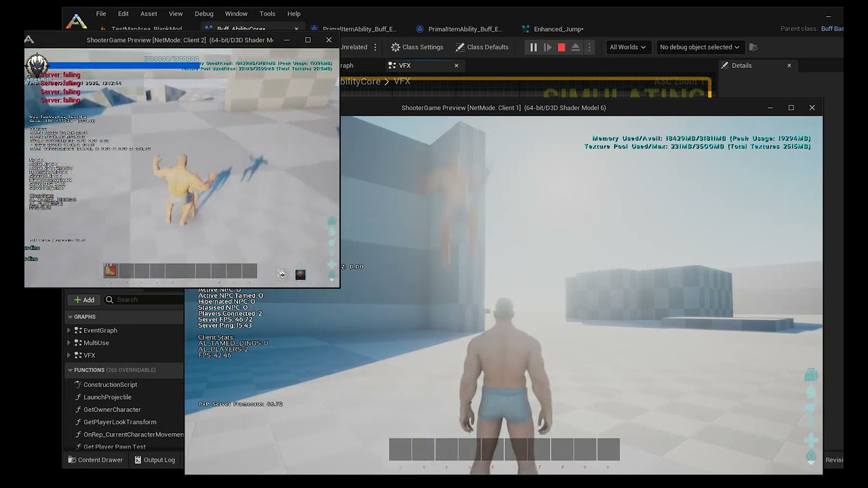Open the Debug menu
This screenshot has width=868, height=488.
204,14
